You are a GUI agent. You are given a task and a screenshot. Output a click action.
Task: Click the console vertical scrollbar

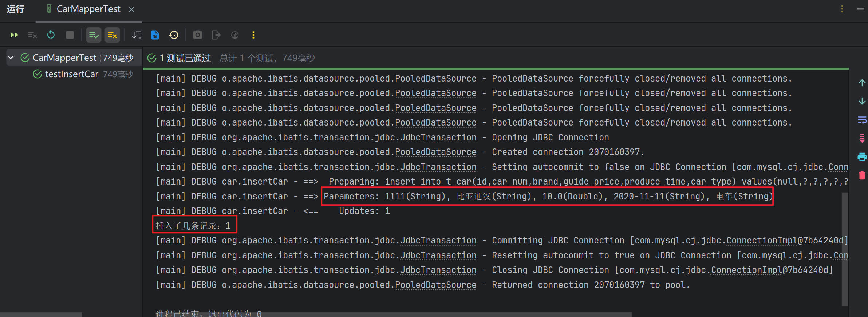(x=845, y=247)
